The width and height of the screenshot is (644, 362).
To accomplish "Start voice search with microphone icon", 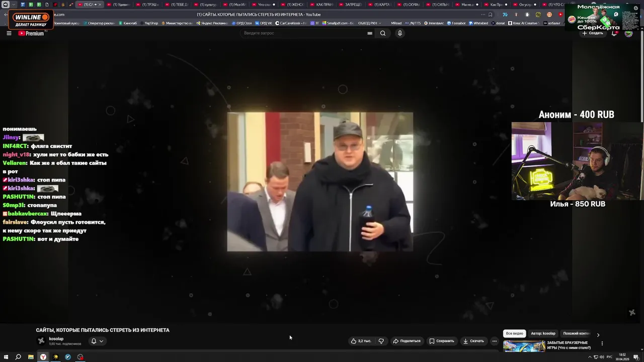I will [400, 33].
